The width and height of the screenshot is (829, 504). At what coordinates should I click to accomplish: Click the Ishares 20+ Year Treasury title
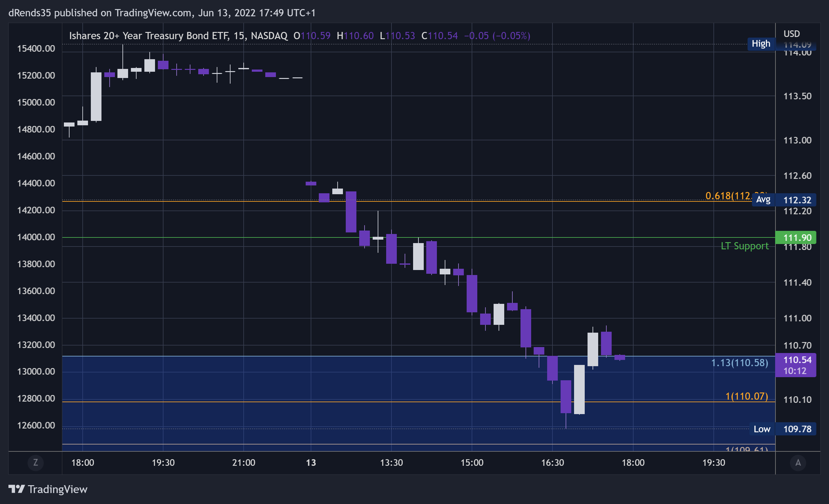point(178,36)
